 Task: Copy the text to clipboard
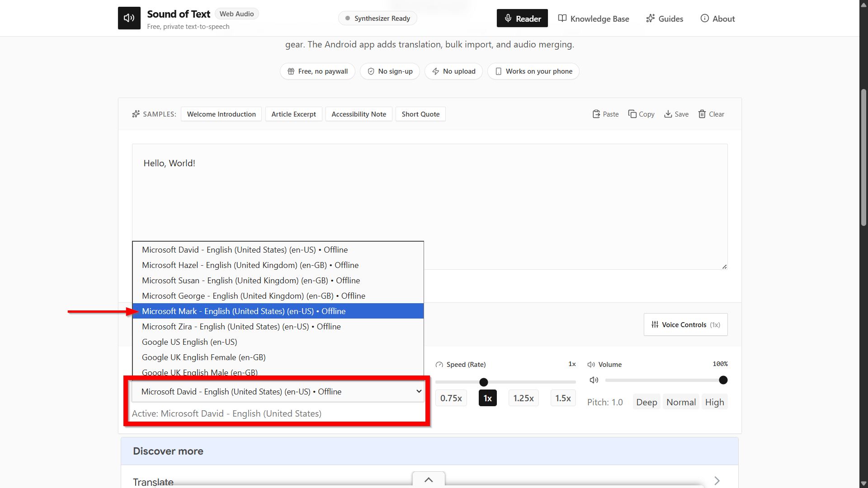point(641,114)
